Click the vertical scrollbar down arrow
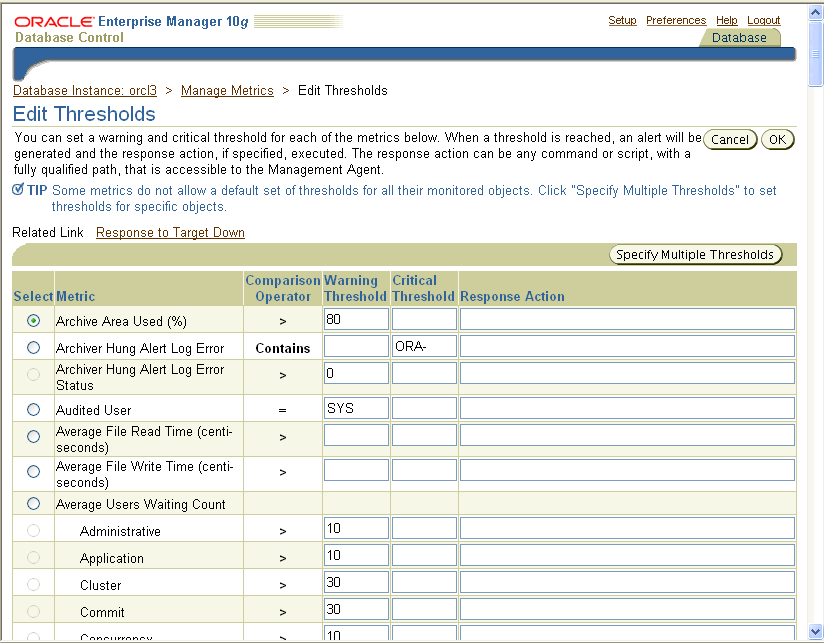Viewport: 824px width, 643px height. [x=815, y=632]
